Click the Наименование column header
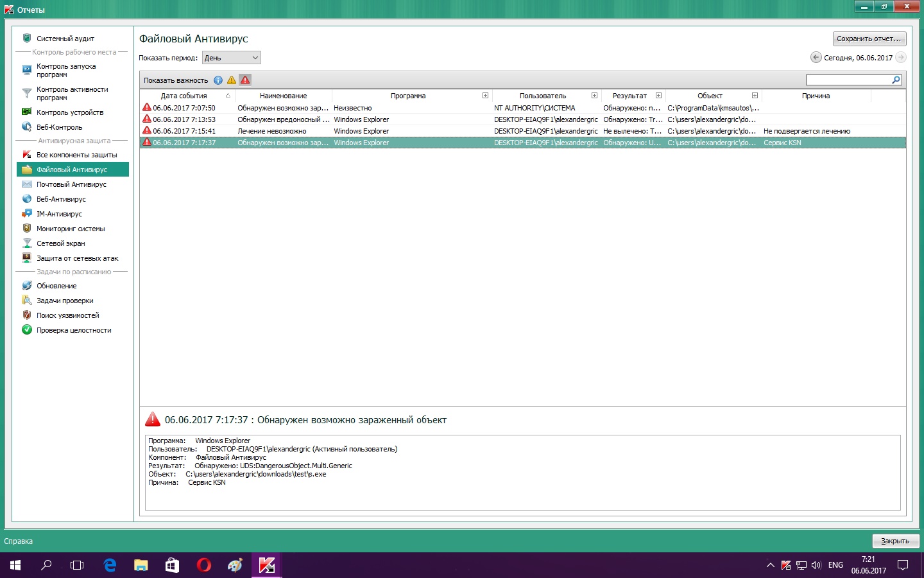Image resolution: width=924 pixels, height=578 pixels. tap(284, 96)
